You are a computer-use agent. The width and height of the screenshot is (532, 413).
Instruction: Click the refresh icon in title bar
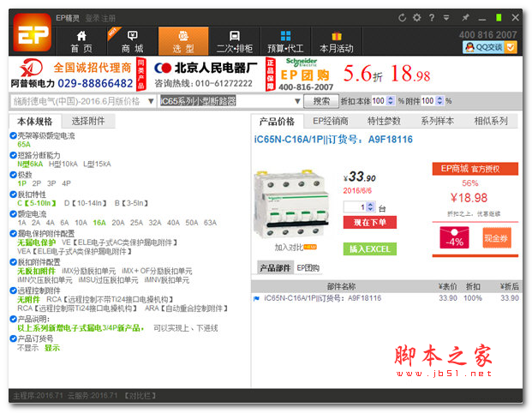pyautogui.click(x=402, y=17)
